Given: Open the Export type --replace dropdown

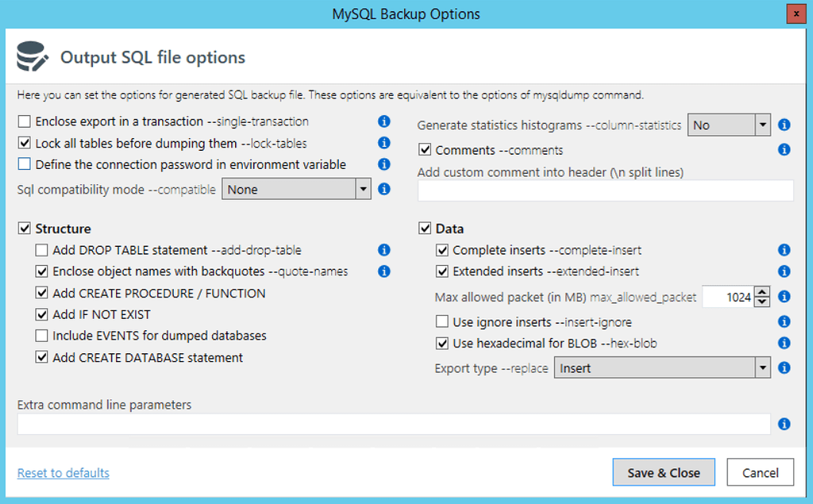Looking at the screenshot, I should tap(762, 367).
